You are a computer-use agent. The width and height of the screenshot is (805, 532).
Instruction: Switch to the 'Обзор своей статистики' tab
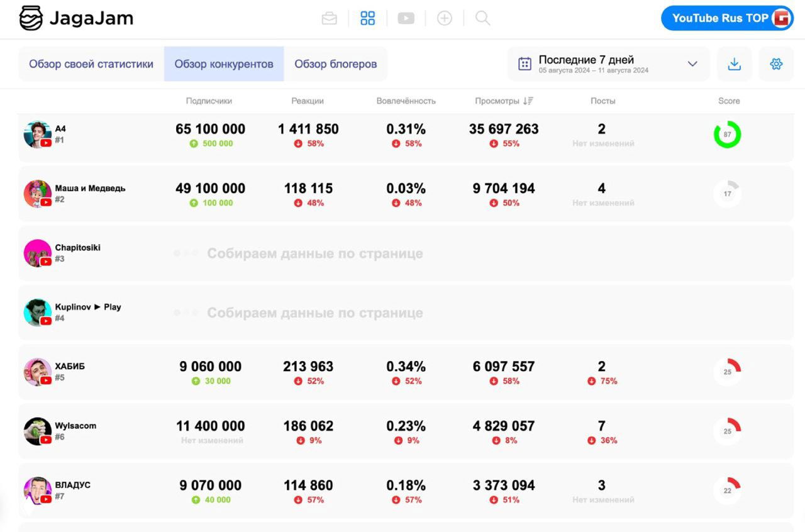coord(89,64)
